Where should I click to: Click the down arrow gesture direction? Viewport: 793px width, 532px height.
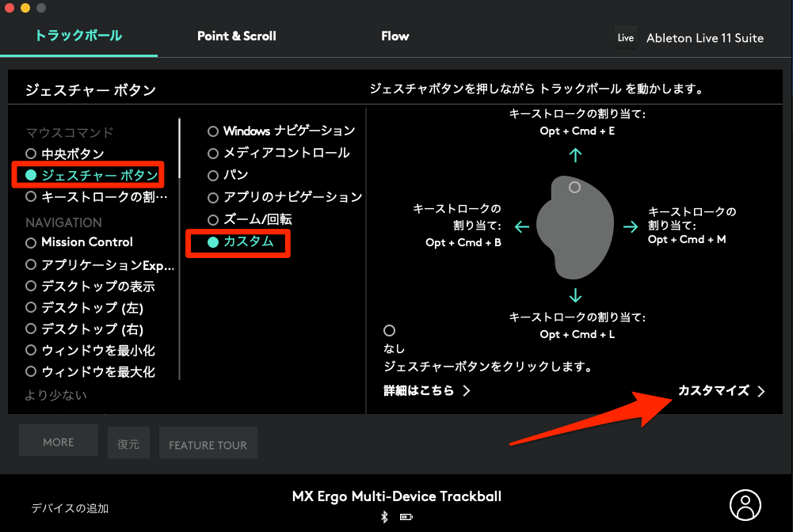tap(575, 295)
